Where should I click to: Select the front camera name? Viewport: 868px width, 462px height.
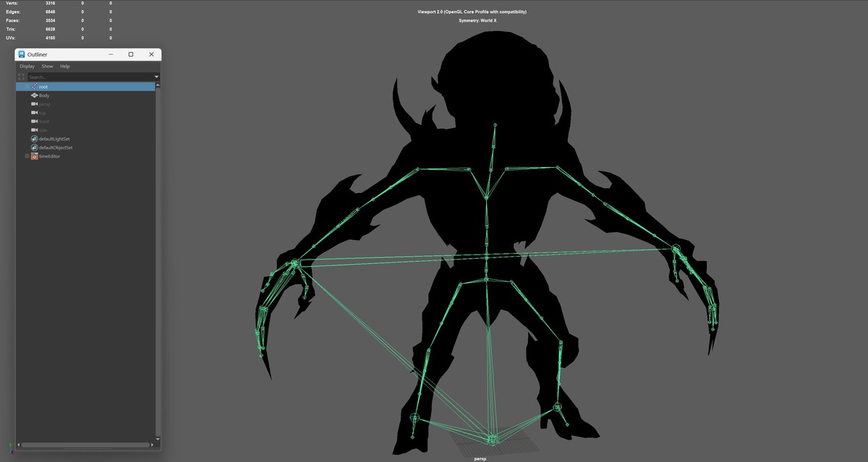coord(44,121)
